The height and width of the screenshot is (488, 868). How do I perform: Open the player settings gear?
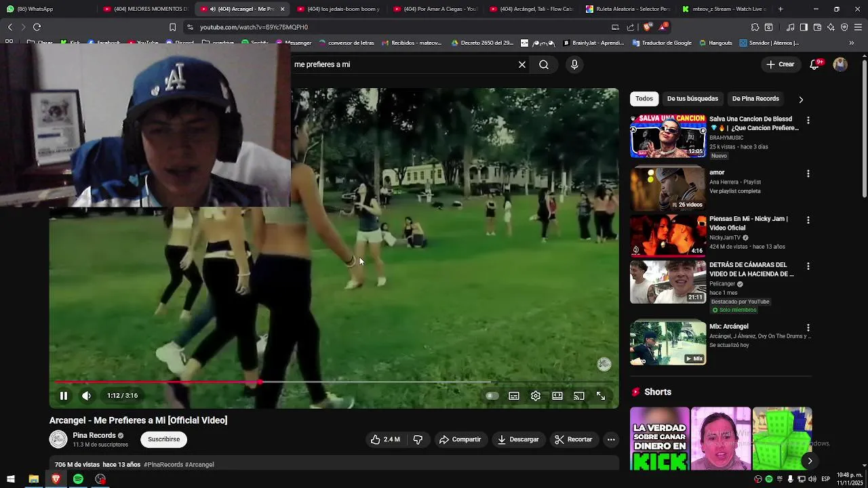[536, 396]
